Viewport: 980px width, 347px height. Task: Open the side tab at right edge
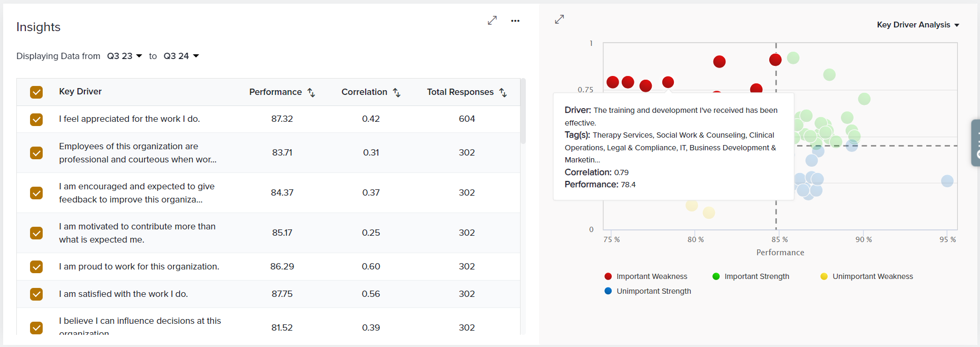(975, 143)
